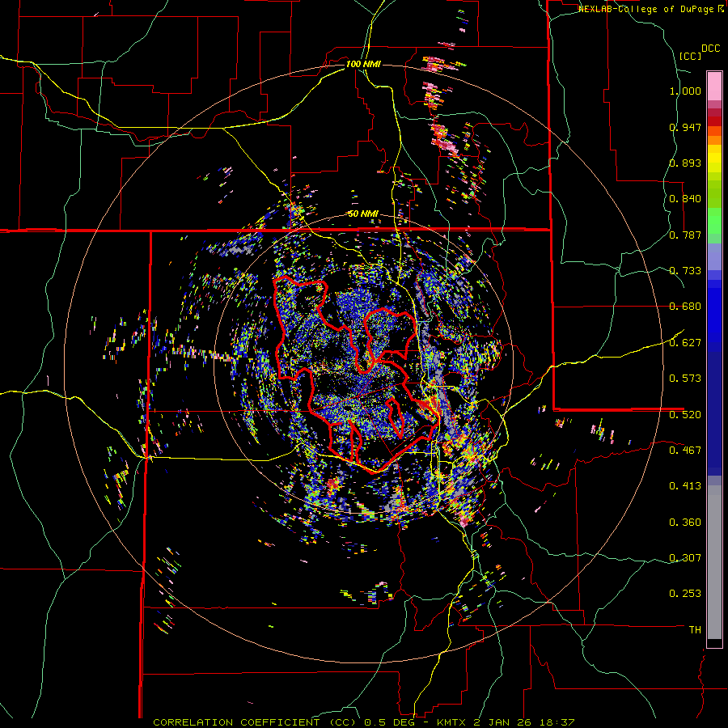Select the 0.627 scale value
Viewport: 728px width, 728px height.
[685, 343]
